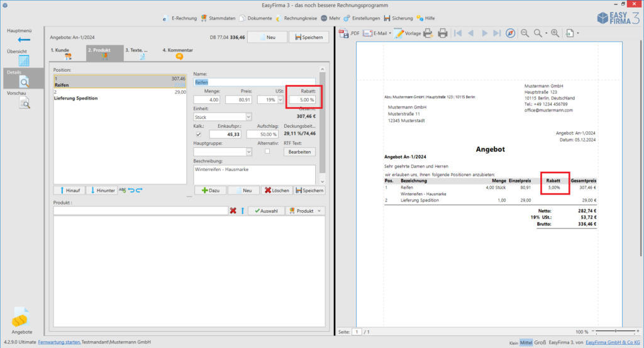
Task: Zoom out the document preview
Action: click(x=525, y=33)
